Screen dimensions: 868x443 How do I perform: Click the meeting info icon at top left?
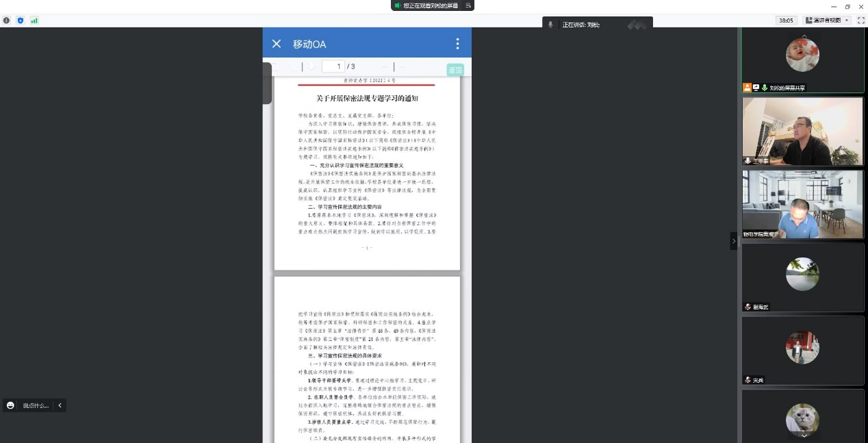pos(7,21)
